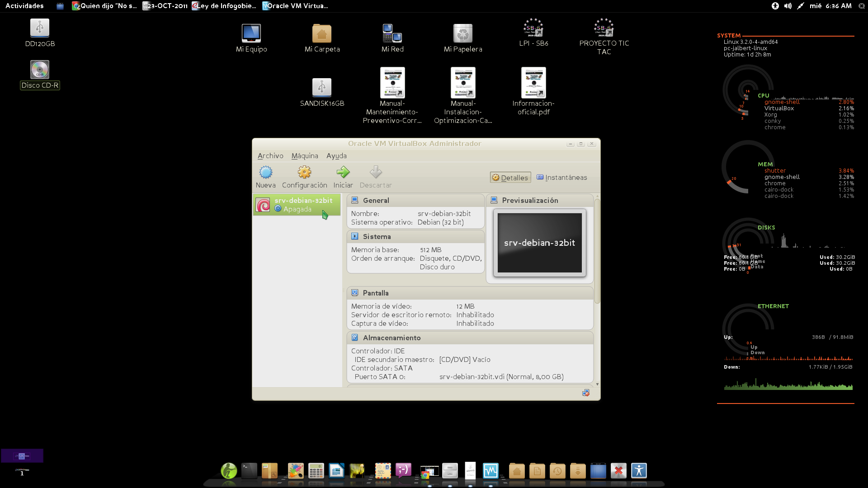
Task: Open Configuración gear icon
Action: 304,172
